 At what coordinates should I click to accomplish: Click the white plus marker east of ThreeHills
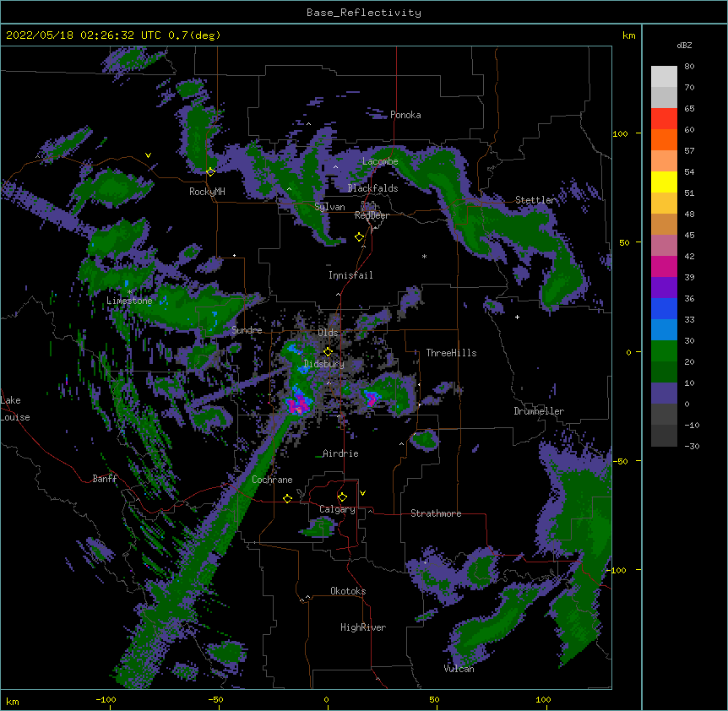coord(517,317)
